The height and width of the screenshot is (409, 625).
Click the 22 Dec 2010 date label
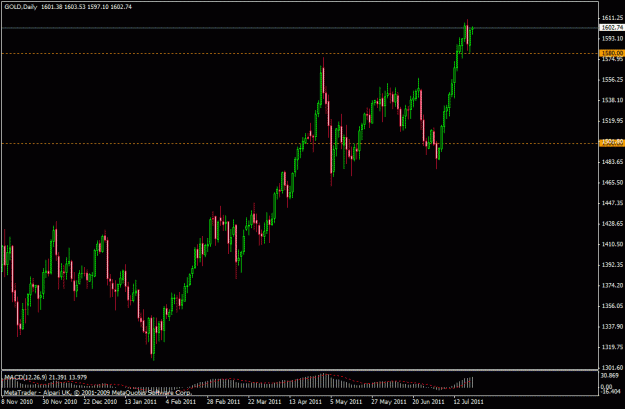tap(100, 402)
